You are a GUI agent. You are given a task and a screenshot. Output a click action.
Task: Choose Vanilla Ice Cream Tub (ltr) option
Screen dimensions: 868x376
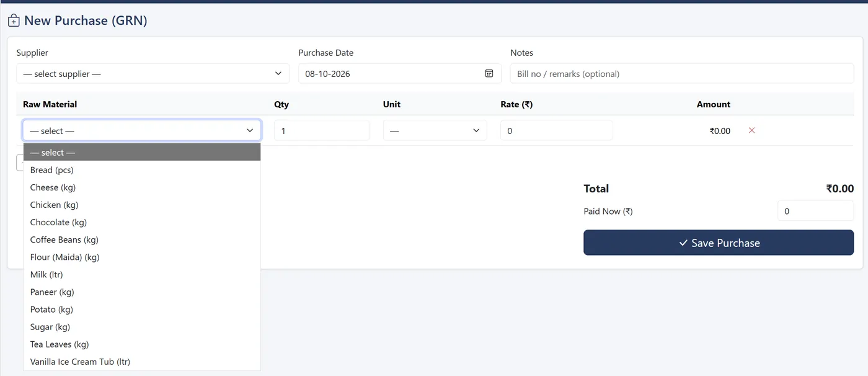coord(142,361)
